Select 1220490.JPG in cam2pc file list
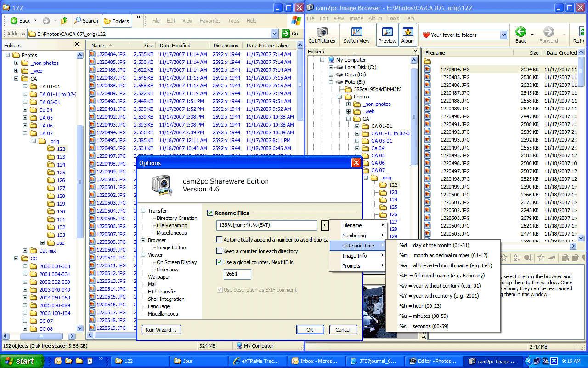 [455, 116]
